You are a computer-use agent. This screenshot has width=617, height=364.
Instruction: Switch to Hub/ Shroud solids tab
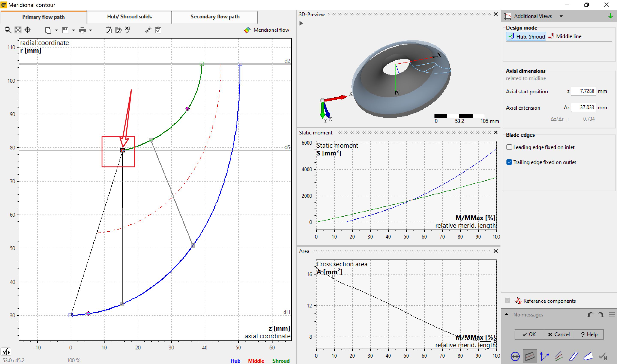coord(129,17)
